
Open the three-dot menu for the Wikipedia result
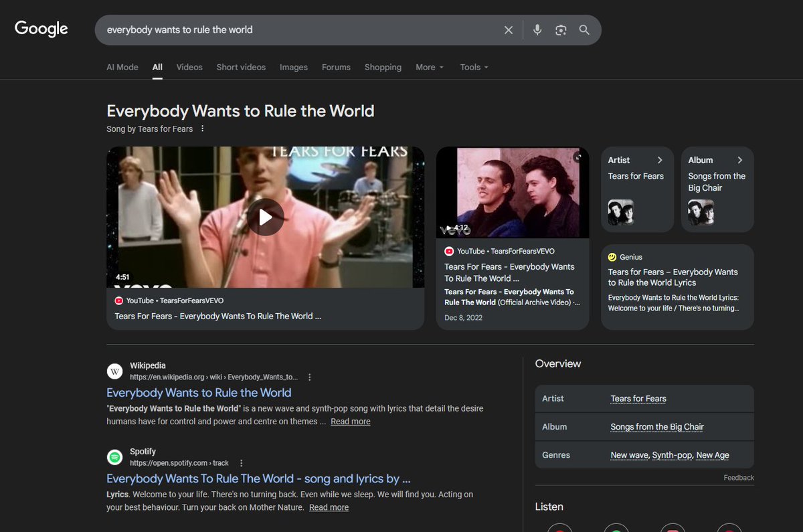[309, 377]
